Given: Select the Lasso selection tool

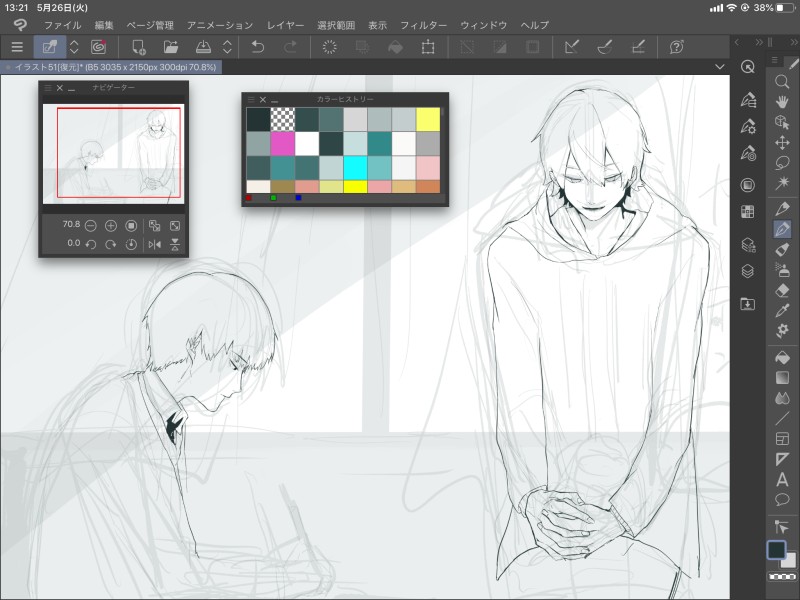Looking at the screenshot, I should click(x=782, y=163).
